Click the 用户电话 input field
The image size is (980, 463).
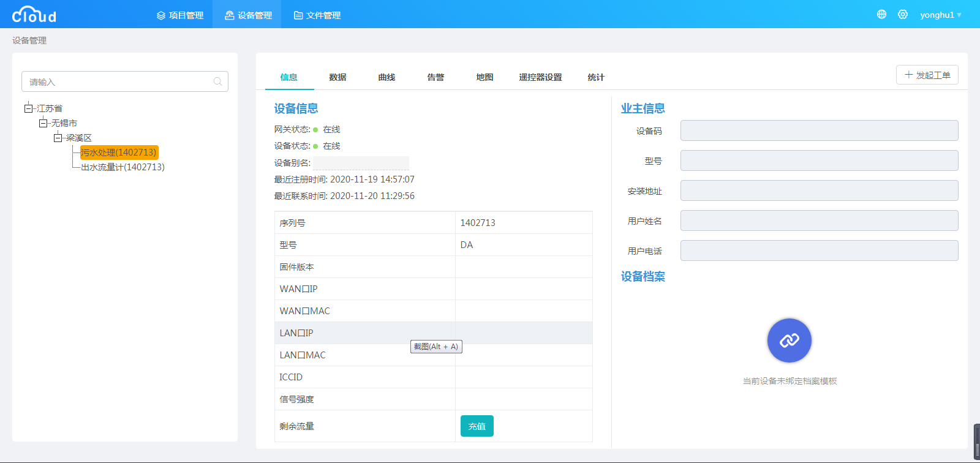pos(820,250)
